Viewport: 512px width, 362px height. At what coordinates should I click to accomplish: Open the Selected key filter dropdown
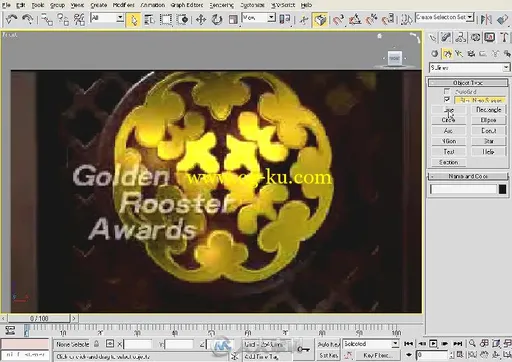click(371, 344)
